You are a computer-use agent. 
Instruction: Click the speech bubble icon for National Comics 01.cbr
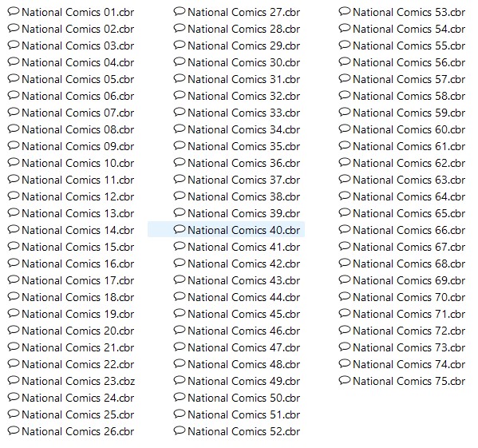click(x=14, y=12)
